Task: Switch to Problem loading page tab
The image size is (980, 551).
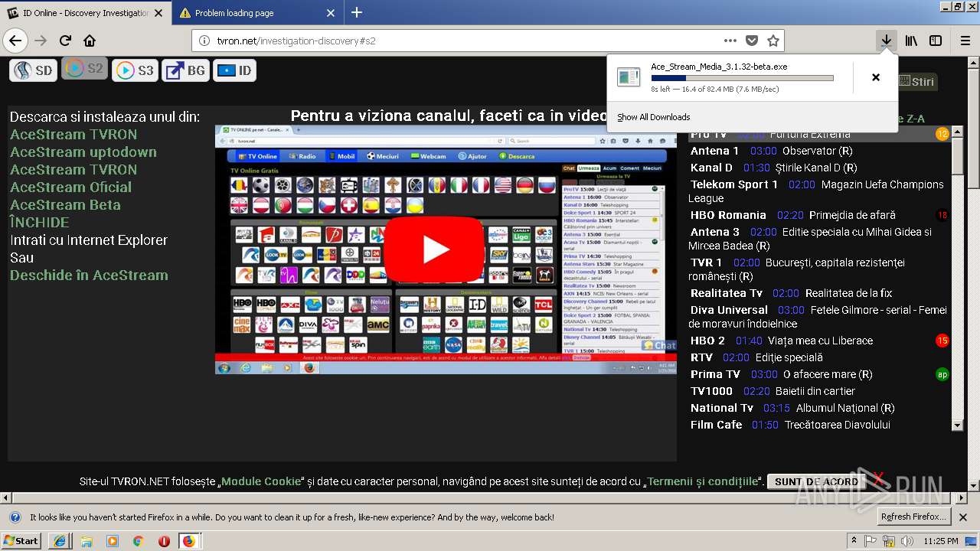Action: (258, 13)
